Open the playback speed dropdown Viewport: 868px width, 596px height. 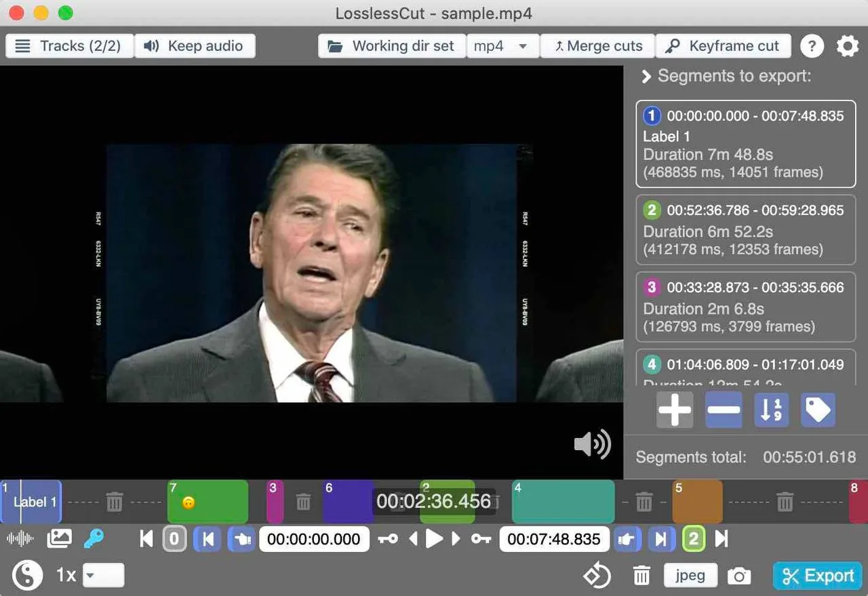(104, 576)
